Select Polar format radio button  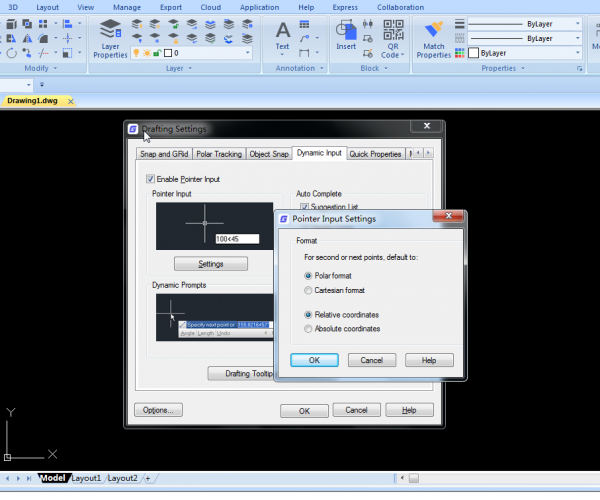tap(308, 276)
